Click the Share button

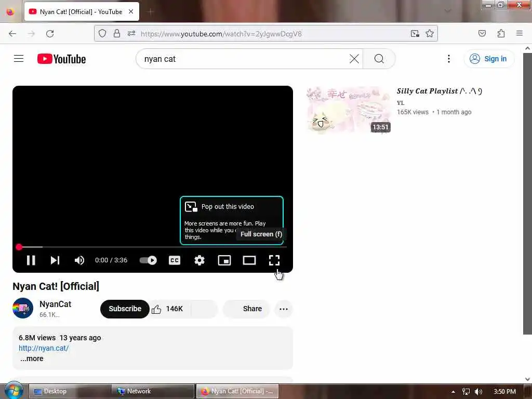(246, 309)
